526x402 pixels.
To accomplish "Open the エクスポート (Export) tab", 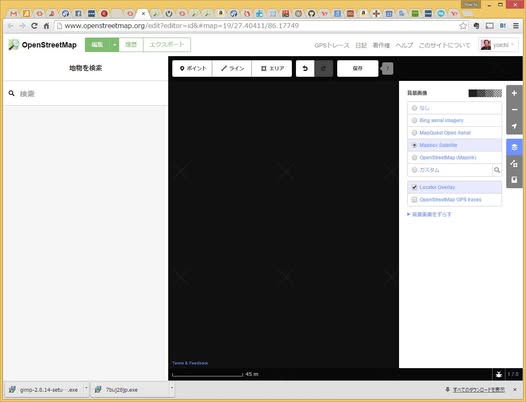I will coord(167,45).
